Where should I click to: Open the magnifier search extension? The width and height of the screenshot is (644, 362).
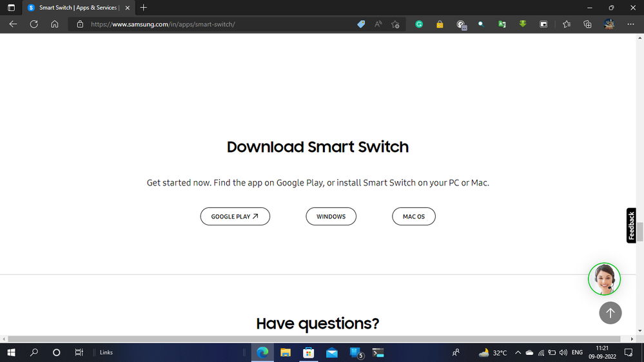pos(481,24)
